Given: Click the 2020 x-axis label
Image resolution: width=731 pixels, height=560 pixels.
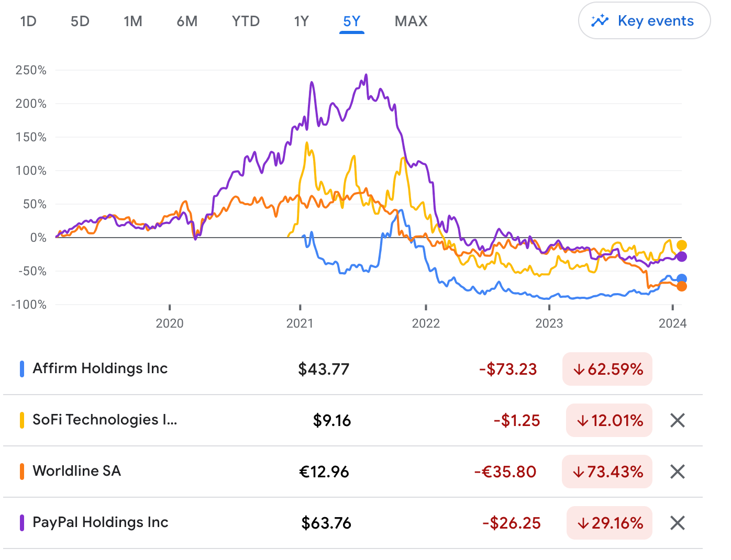Looking at the screenshot, I should (x=170, y=323).
